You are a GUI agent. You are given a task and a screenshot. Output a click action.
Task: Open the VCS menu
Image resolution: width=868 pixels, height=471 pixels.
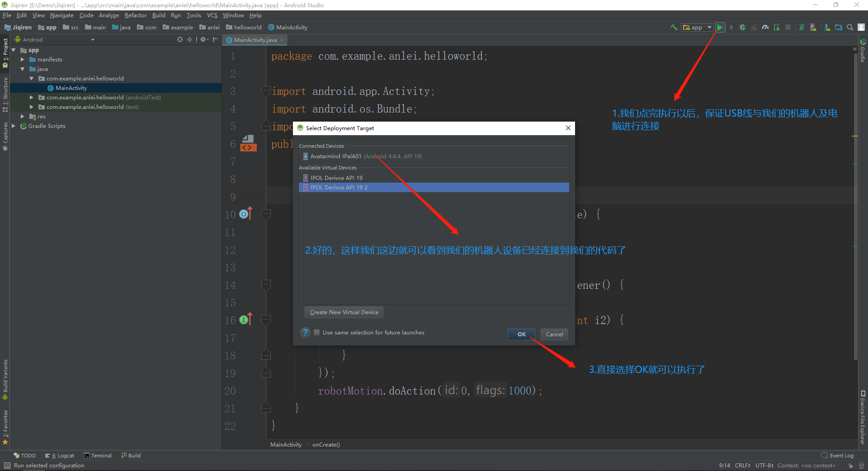point(212,15)
